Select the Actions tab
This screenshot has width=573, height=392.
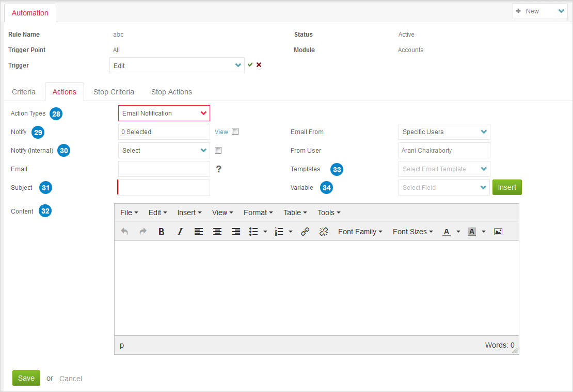coord(65,92)
